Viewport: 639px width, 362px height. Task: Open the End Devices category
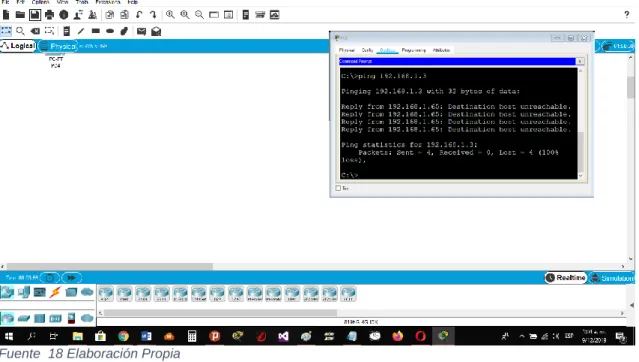click(x=24, y=292)
